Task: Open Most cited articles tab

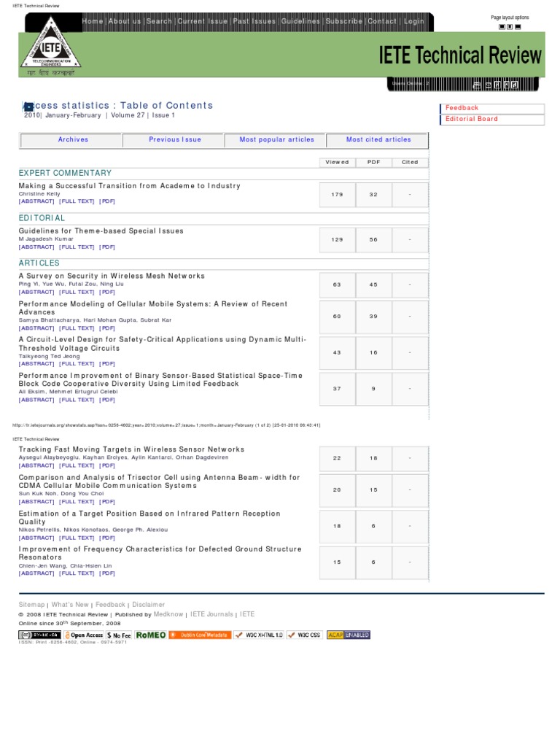Action: point(378,140)
